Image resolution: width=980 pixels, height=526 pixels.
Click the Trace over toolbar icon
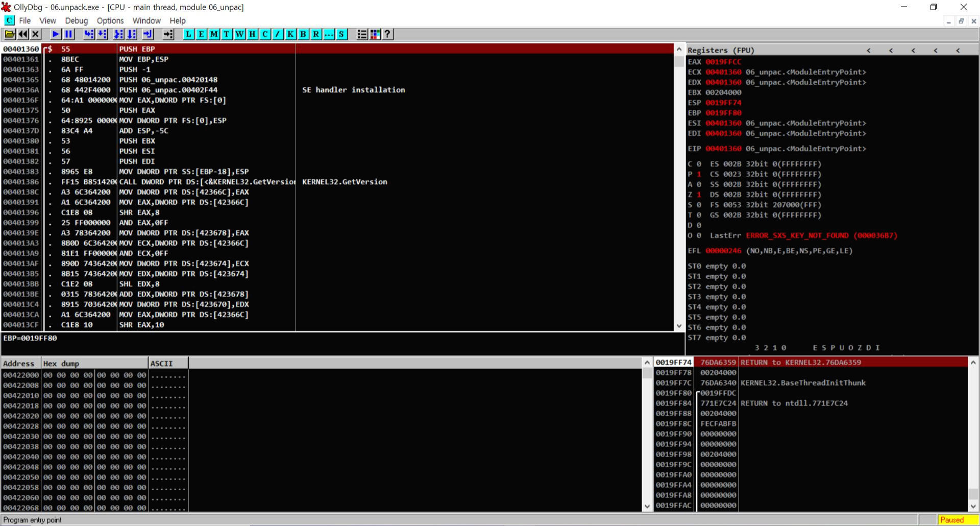click(x=132, y=34)
